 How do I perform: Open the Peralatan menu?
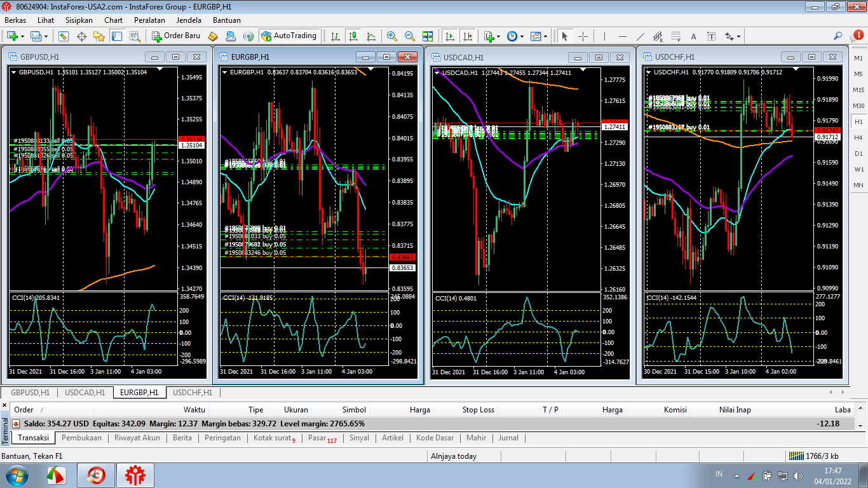[x=149, y=20]
